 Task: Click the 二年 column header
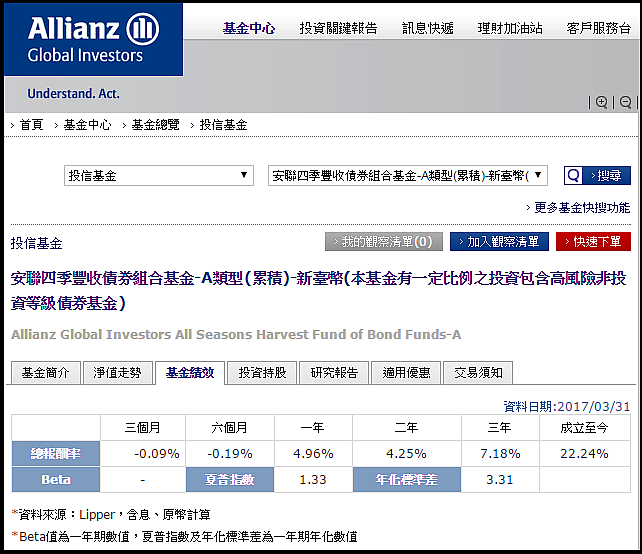point(407,427)
